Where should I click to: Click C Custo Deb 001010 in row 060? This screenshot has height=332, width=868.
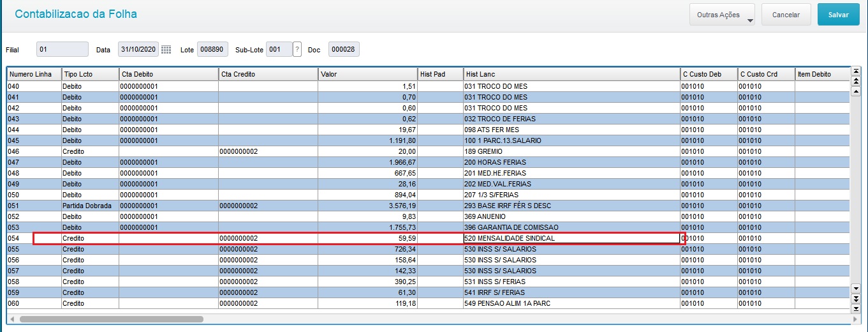click(709, 303)
